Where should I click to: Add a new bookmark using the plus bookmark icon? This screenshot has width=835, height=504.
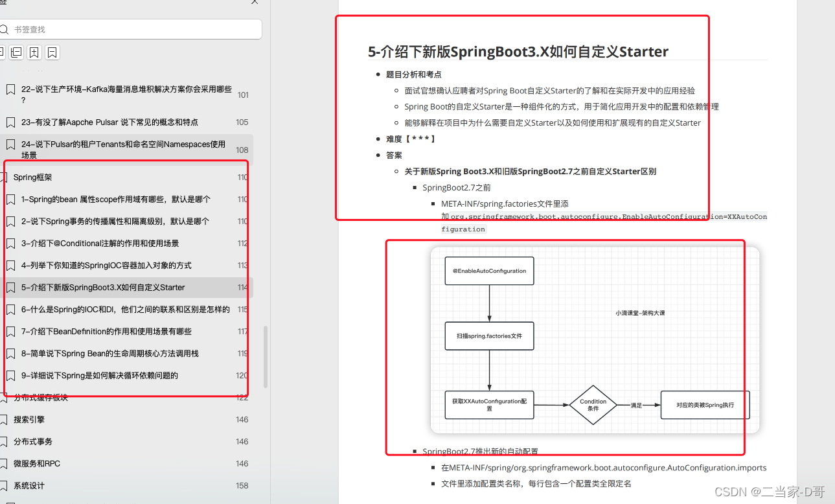(34, 52)
